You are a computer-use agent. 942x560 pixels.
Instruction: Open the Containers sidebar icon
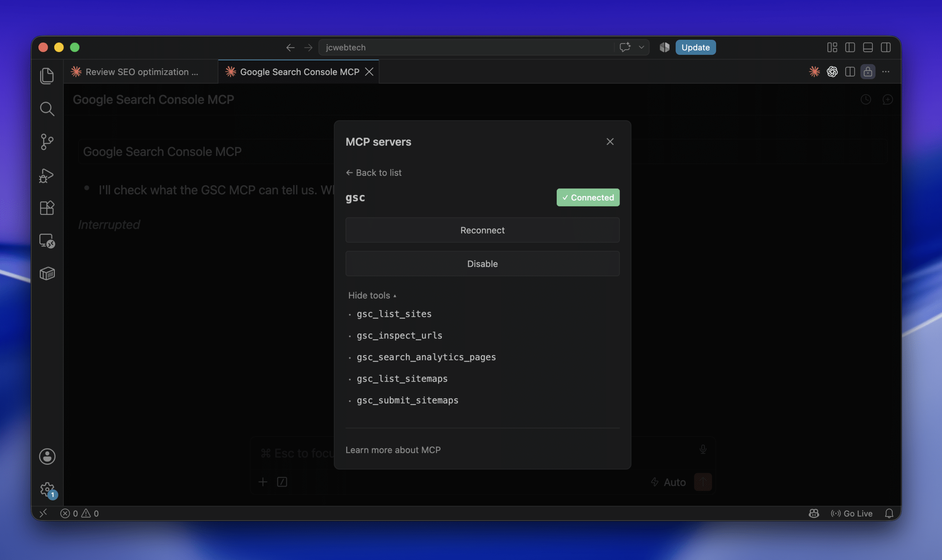47,274
